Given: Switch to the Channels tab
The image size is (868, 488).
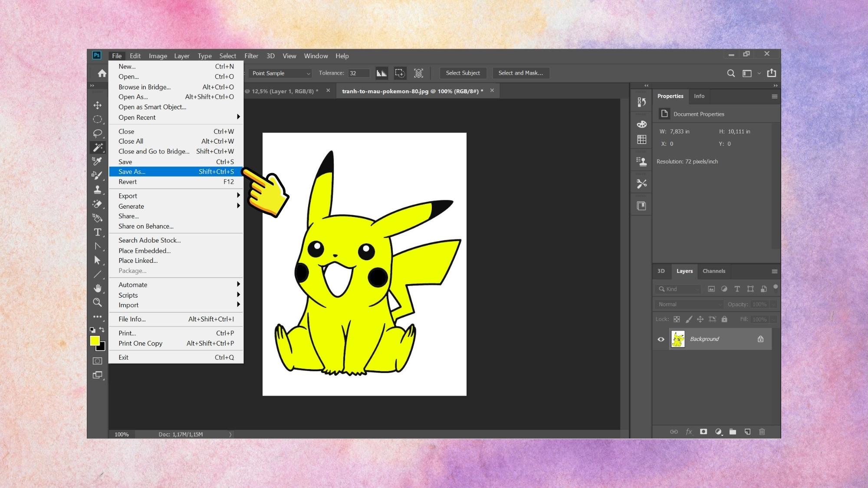Looking at the screenshot, I should point(713,271).
